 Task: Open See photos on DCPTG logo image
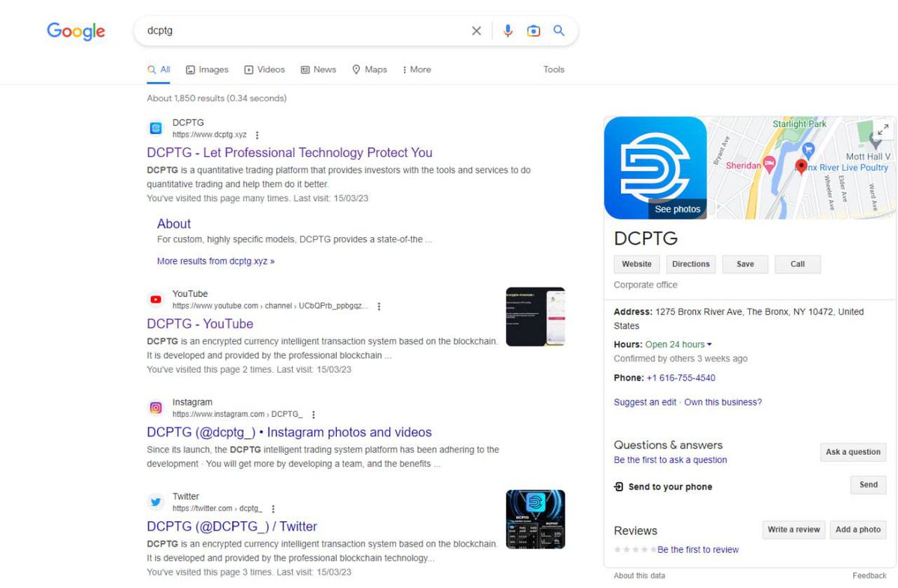(677, 209)
